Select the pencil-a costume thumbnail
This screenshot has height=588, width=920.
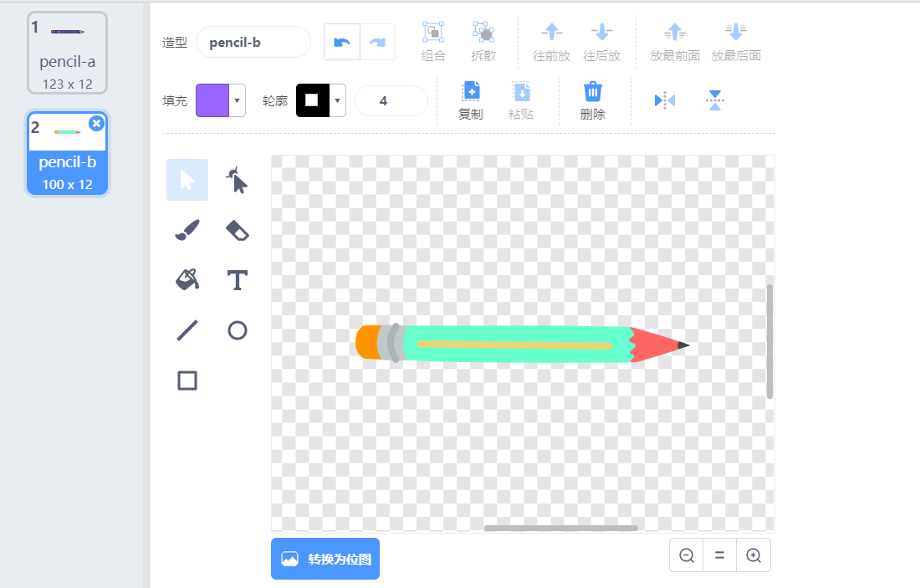point(67,53)
